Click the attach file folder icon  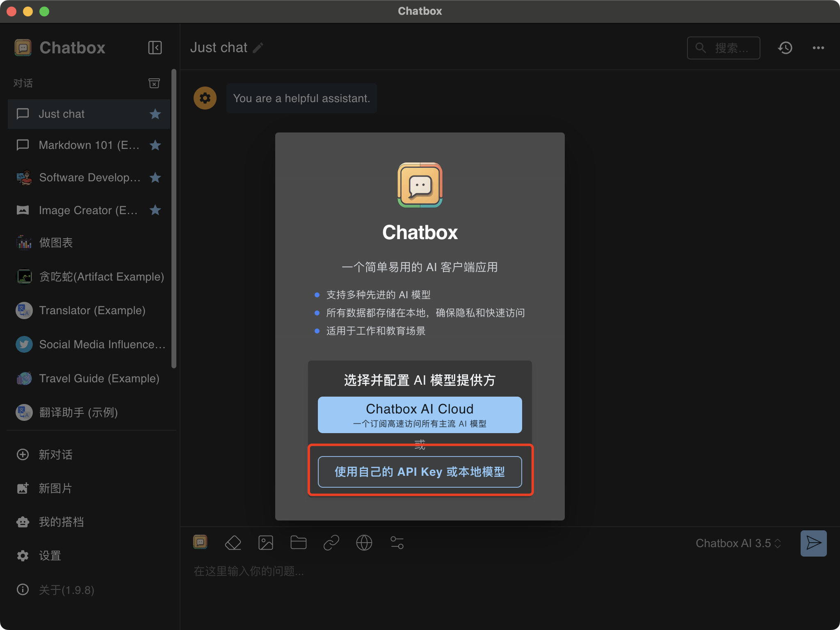pyautogui.click(x=298, y=543)
